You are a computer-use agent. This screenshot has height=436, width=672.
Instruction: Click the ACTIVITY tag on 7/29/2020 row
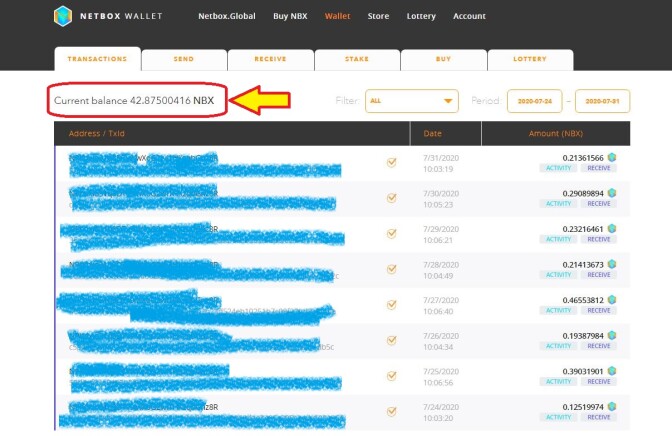coord(558,239)
